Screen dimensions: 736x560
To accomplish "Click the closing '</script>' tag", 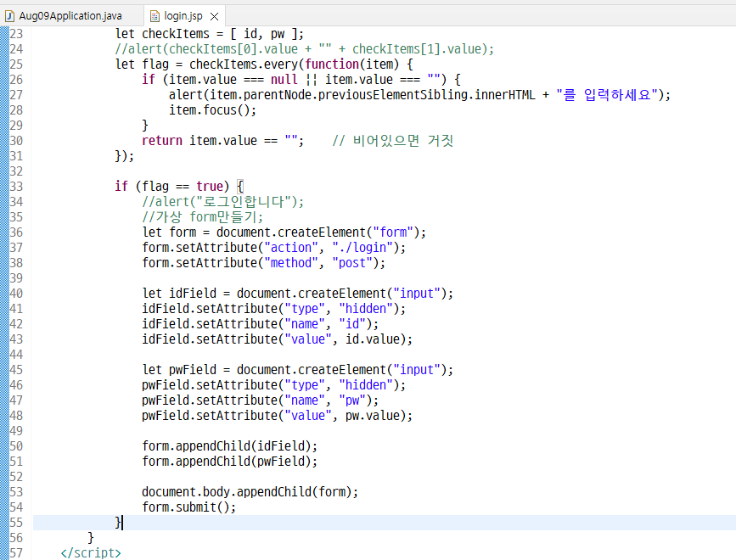I will coord(91,553).
